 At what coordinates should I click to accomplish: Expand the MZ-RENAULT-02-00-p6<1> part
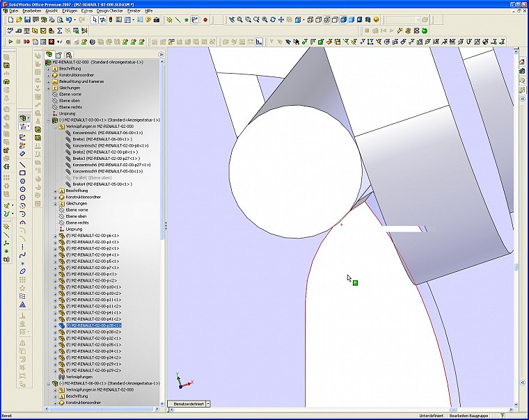[55, 236]
